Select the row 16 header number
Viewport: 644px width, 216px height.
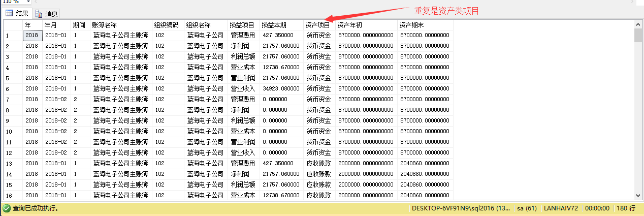tap(13, 195)
